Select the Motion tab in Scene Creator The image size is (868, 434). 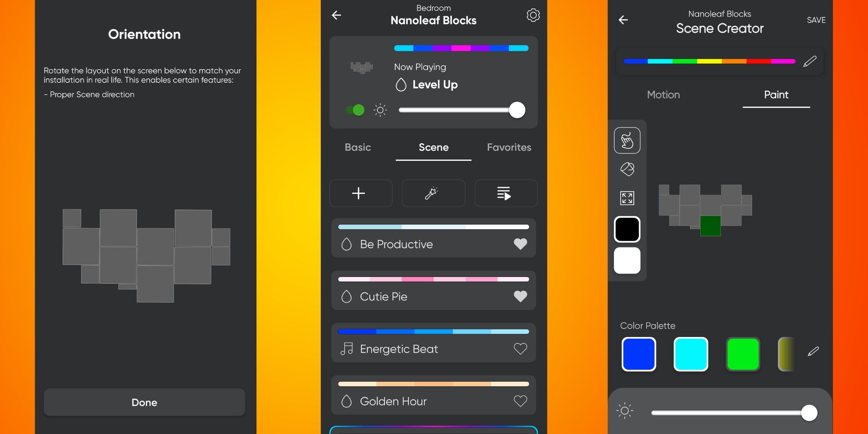663,95
